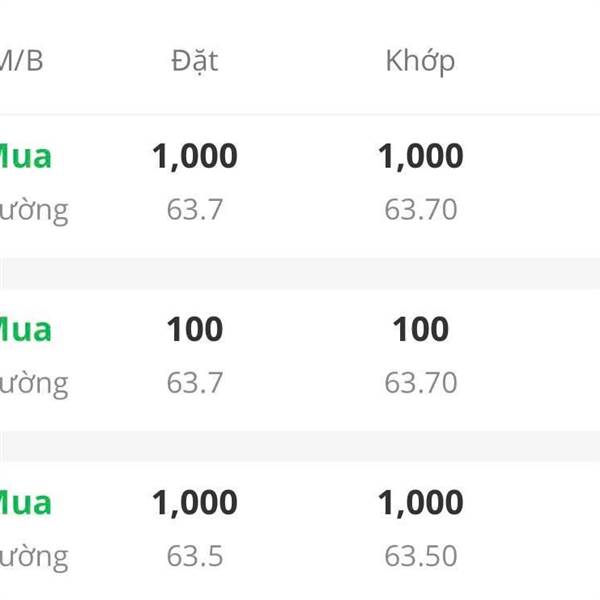Click the order type text under the first Mua
The width and height of the screenshot is (600, 600).
pos(34,212)
